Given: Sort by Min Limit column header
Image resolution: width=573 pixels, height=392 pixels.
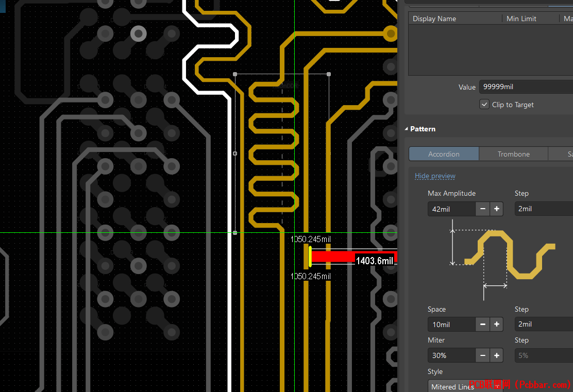Looking at the screenshot, I should click(530, 19).
